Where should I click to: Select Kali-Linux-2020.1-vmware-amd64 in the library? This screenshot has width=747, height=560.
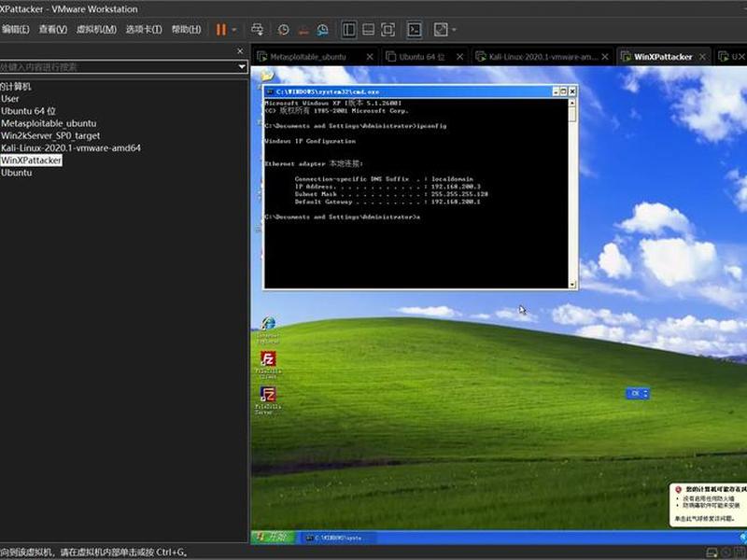point(71,148)
